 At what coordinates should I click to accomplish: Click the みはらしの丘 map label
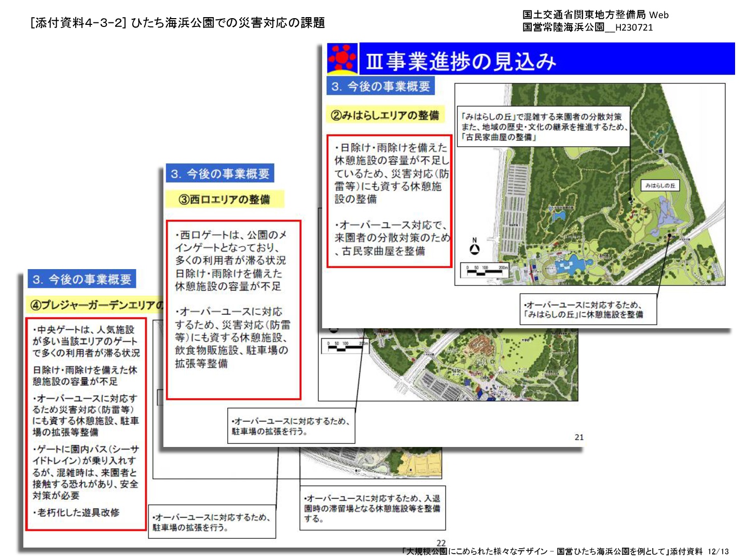pyautogui.click(x=660, y=185)
